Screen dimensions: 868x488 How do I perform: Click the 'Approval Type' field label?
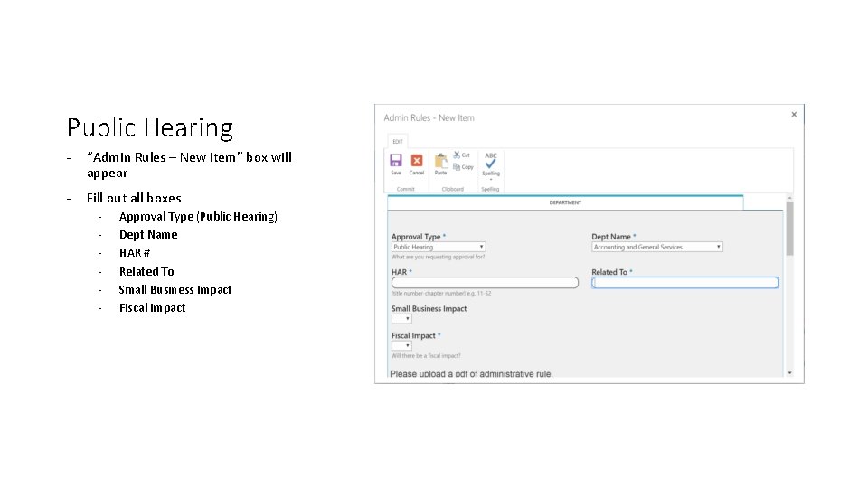(416, 237)
